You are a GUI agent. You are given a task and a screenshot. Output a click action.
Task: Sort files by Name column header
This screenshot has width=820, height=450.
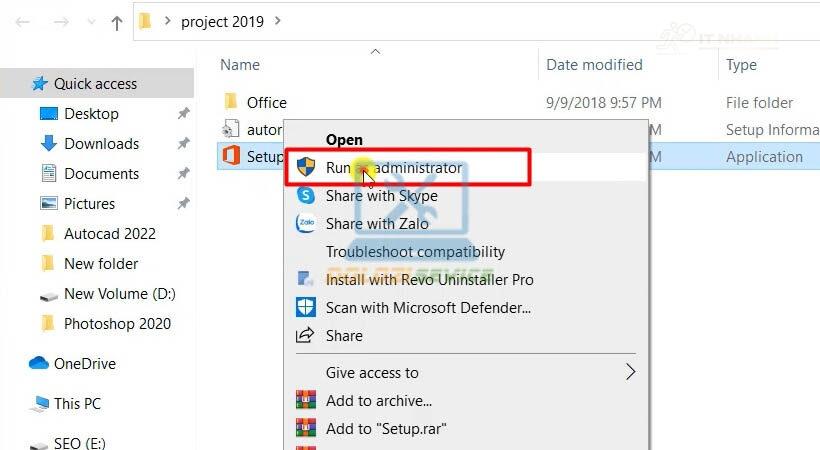tap(240, 65)
